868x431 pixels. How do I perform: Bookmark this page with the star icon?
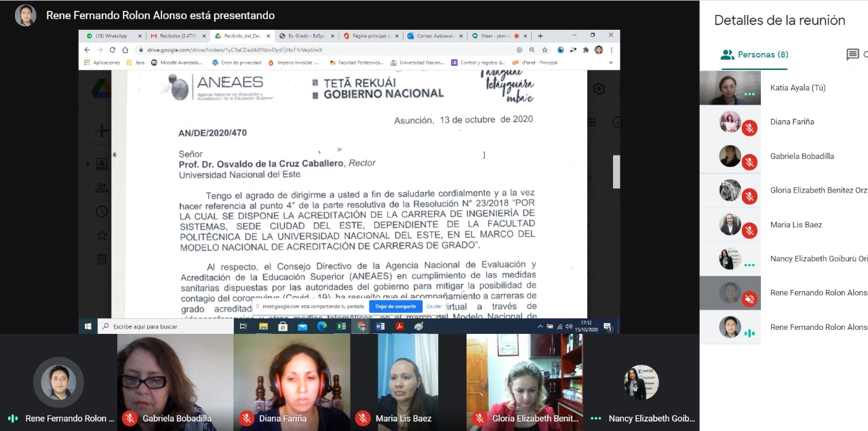click(546, 50)
